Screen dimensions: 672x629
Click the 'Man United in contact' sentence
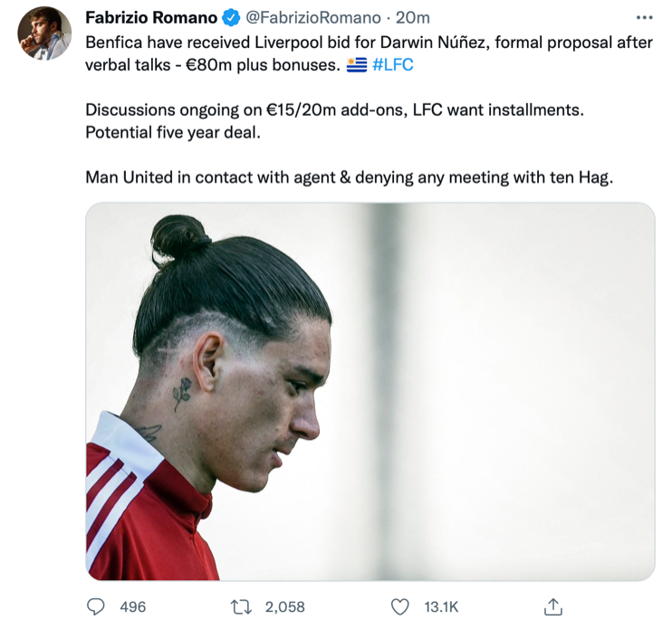350,177
